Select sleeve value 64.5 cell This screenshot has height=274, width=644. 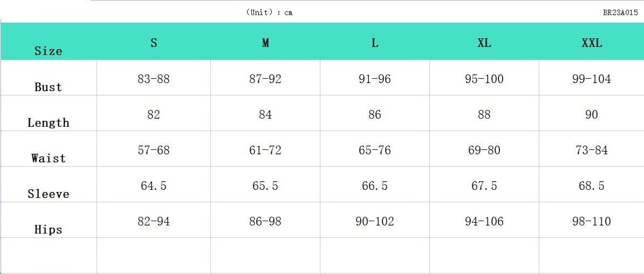154,186
